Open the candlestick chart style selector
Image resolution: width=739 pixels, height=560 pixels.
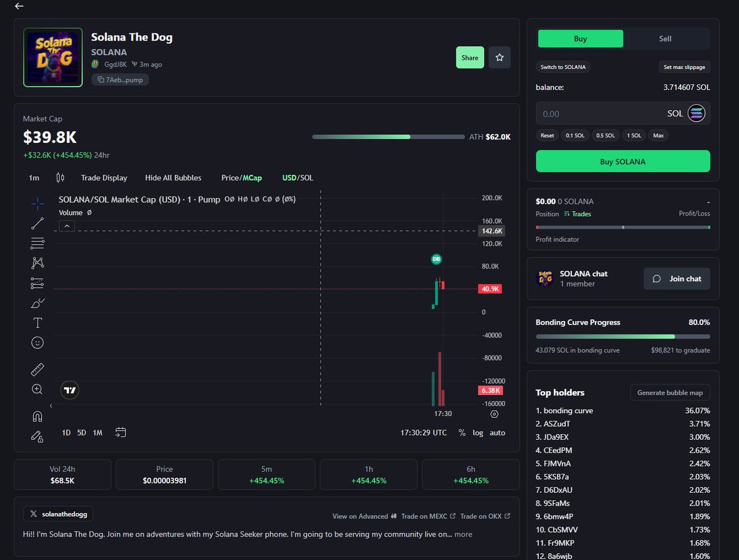pos(60,177)
